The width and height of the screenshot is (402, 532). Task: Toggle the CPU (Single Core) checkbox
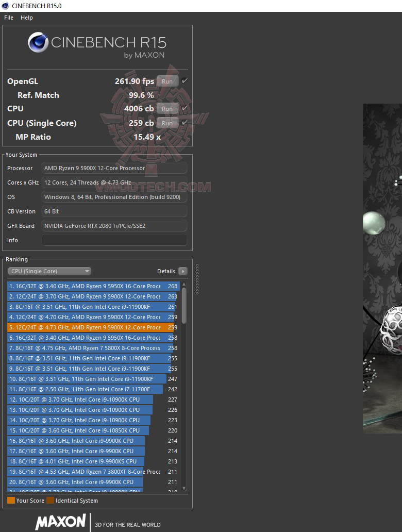(185, 123)
